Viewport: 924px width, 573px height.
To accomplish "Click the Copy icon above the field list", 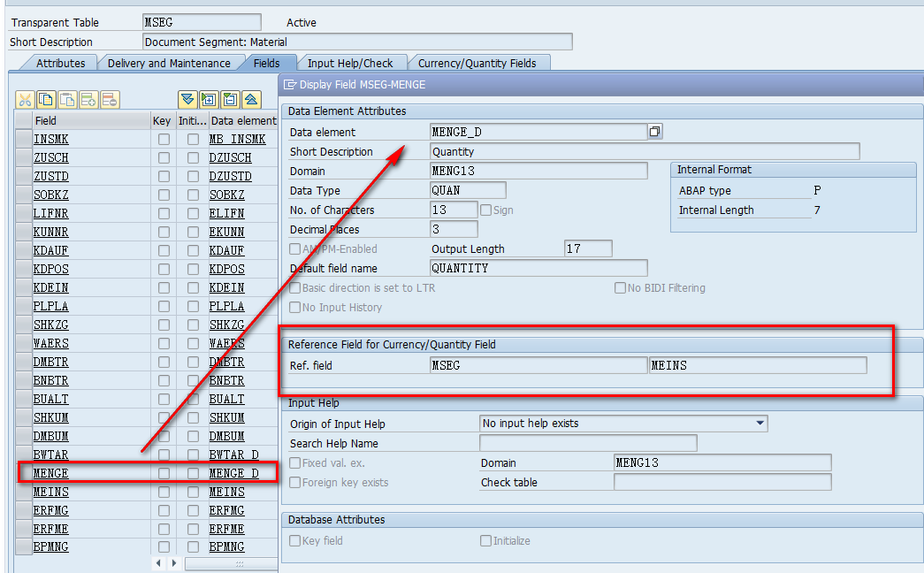I will click(x=46, y=99).
